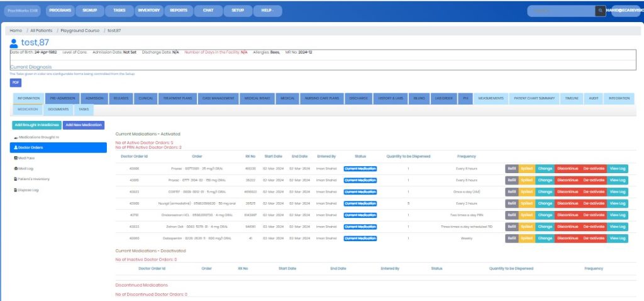Screen dimensions: 644x301
Task: Click the Add Brought In Medicines button
Action: tap(36, 125)
